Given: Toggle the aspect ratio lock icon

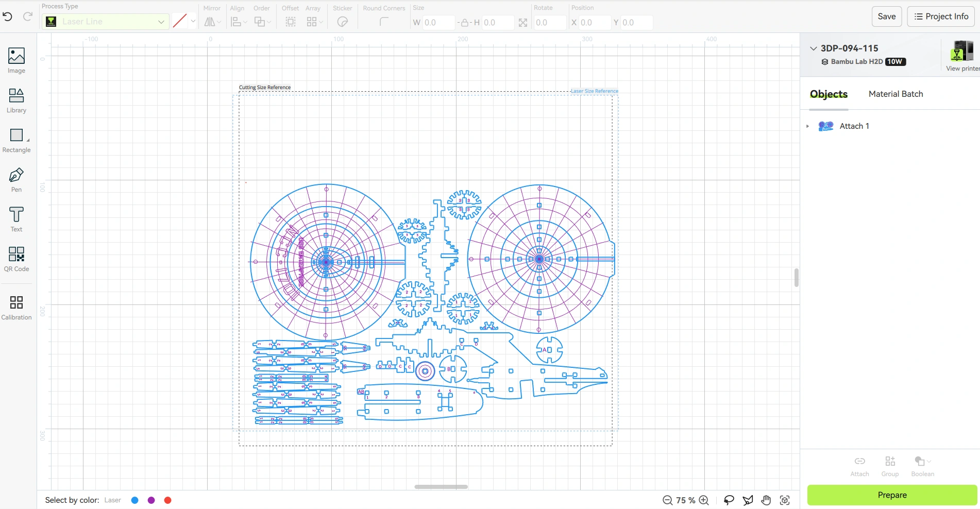Looking at the screenshot, I should [x=464, y=23].
